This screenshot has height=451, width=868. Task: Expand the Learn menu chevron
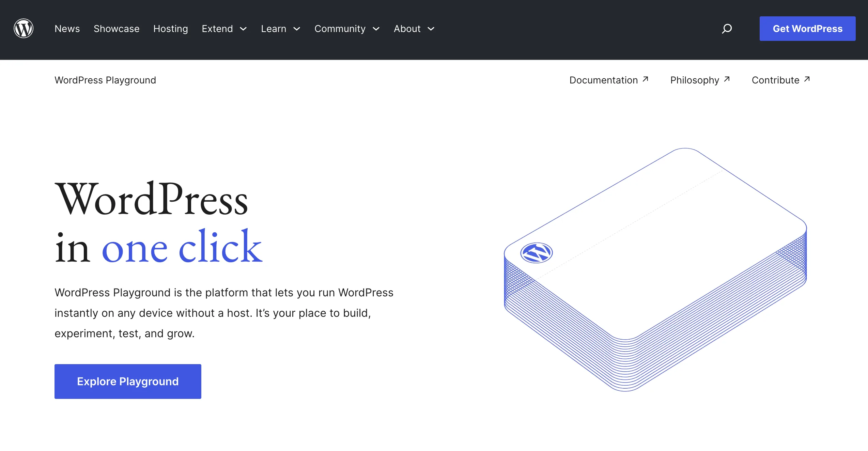[297, 29]
